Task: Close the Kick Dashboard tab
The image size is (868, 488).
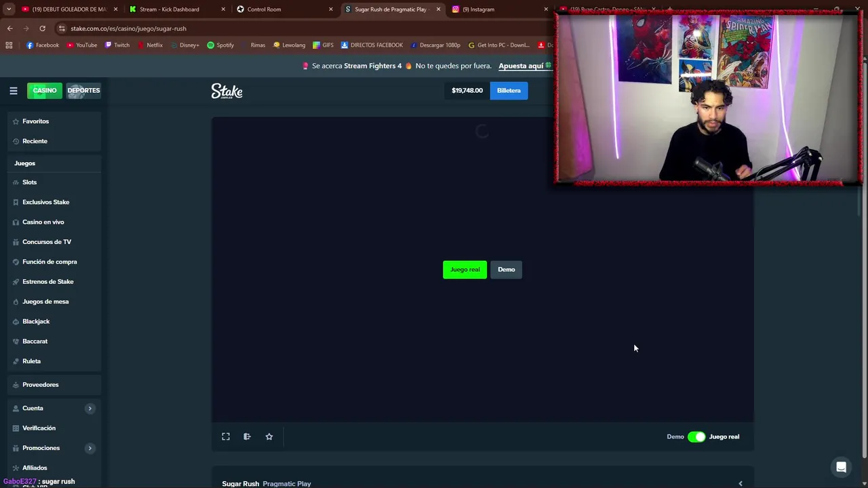Action: tap(223, 9)
